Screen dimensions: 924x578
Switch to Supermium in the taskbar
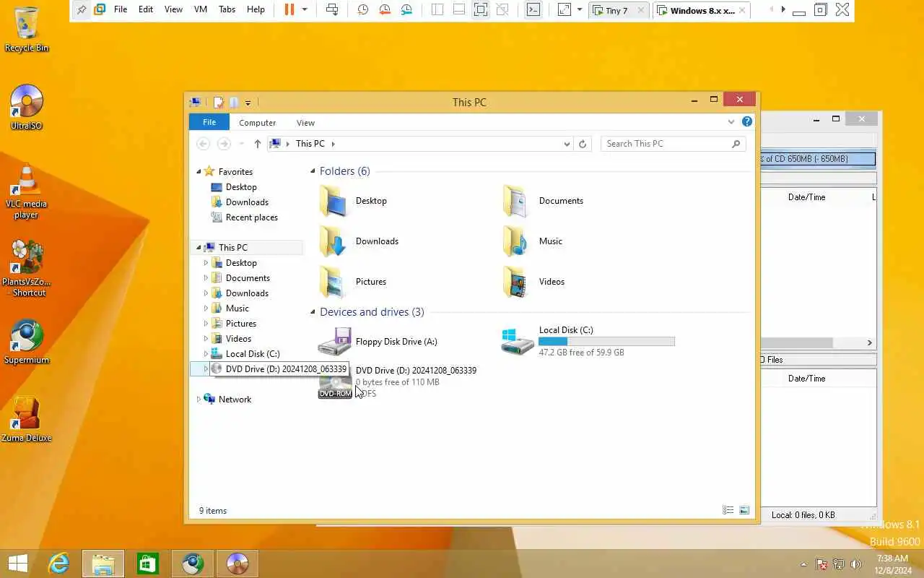click(193, 564)
